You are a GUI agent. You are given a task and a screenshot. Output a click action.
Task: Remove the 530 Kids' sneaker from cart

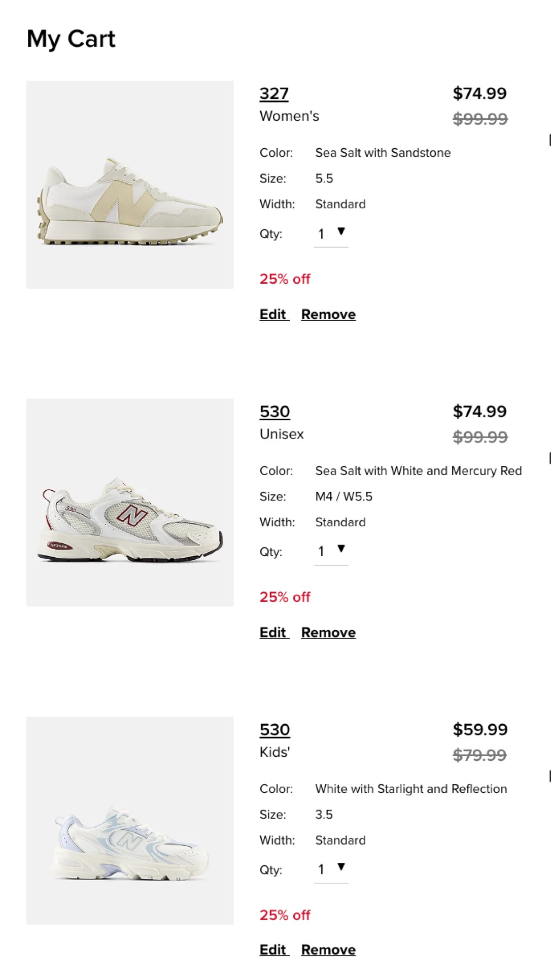(x=328, y=949)
